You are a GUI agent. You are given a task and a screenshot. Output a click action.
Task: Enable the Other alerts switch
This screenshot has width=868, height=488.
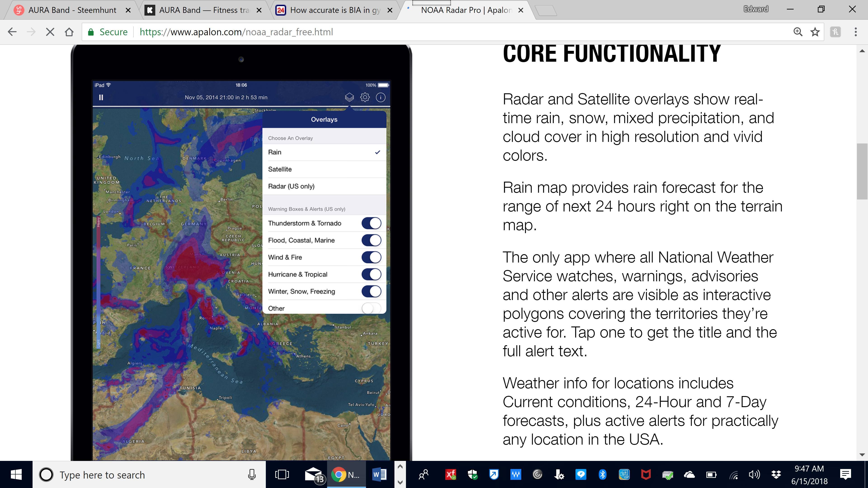point(371,308)
